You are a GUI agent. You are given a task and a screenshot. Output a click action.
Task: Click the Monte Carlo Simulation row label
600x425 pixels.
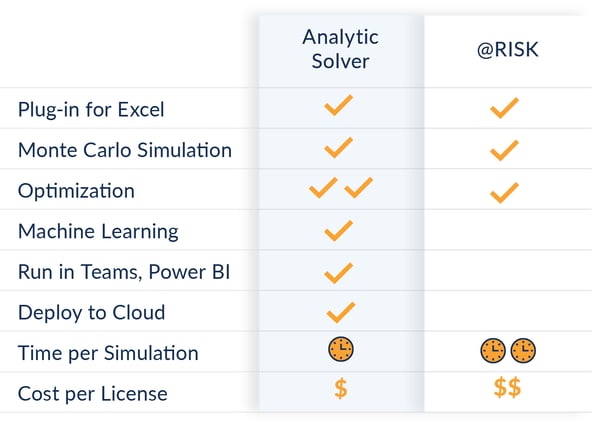tap(125, 150)
